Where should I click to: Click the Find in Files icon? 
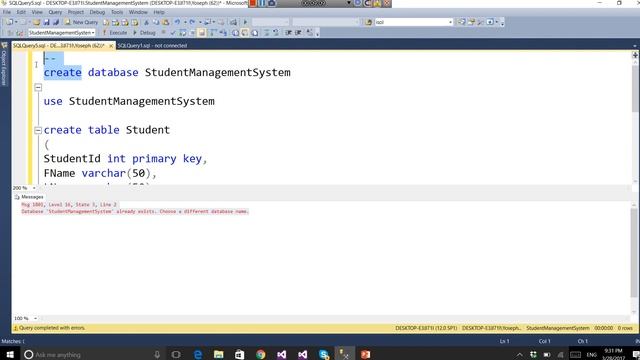click(369, 22)
